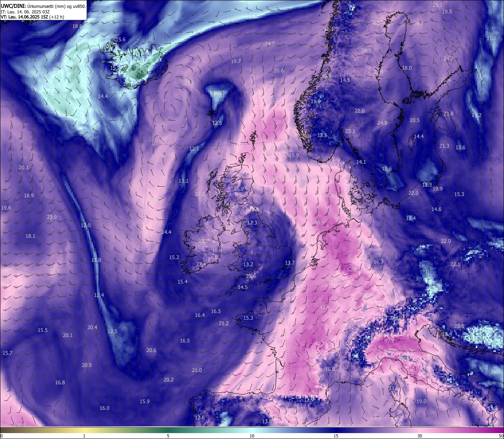
Task: Select the 25.1 value at the top edge
Action: click(x=437, y=5)
